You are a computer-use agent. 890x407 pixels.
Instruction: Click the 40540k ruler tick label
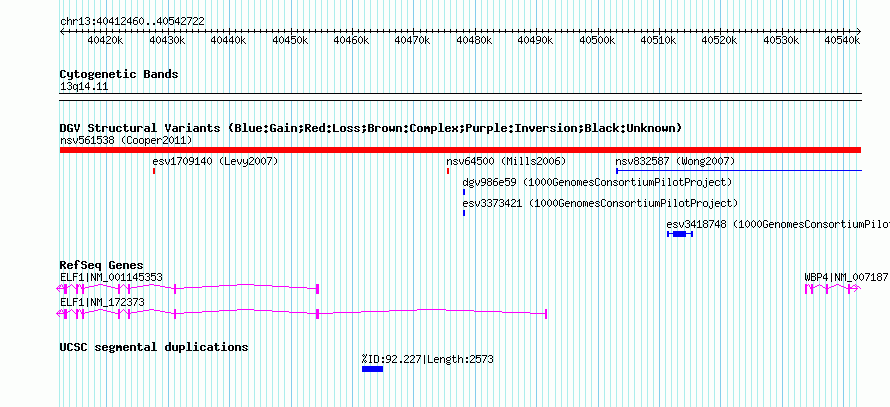[842, 40]
